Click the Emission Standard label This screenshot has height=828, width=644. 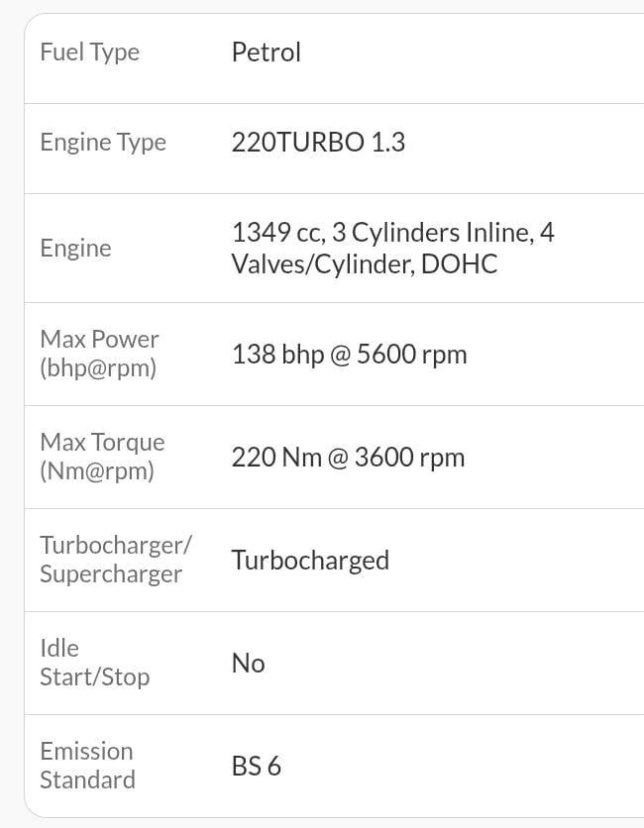[x=87, y=766]
